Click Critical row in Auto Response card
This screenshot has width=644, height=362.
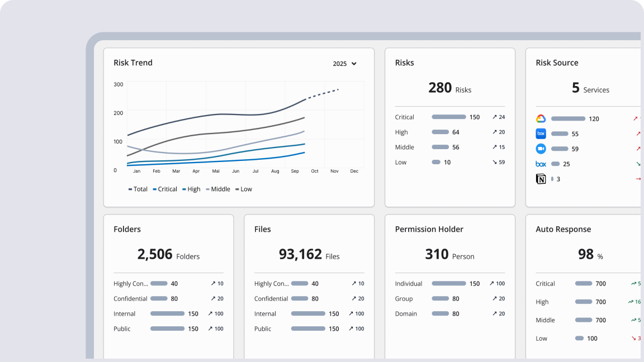[588, 284]
